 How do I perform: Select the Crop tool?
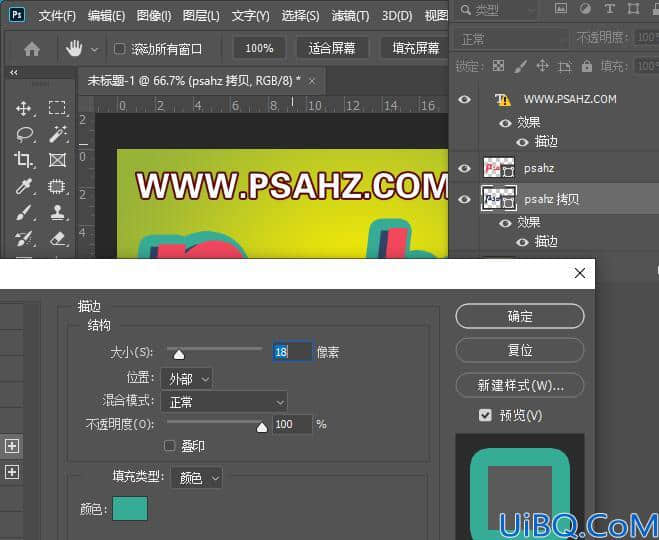(23, 160)
